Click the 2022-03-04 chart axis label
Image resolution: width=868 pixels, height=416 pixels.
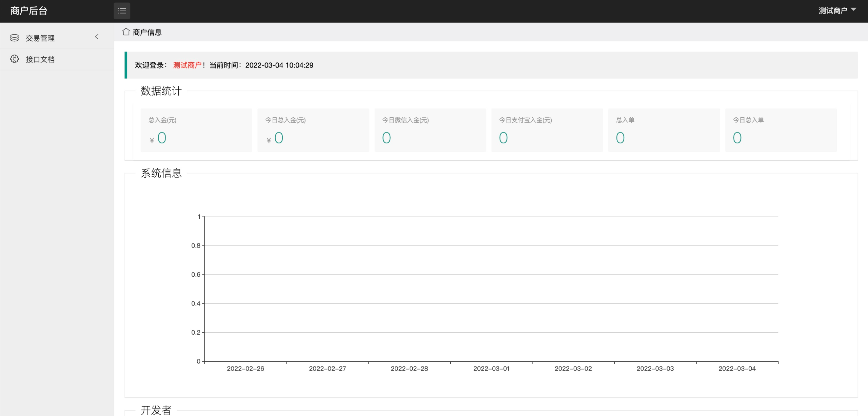pos(737,369)
